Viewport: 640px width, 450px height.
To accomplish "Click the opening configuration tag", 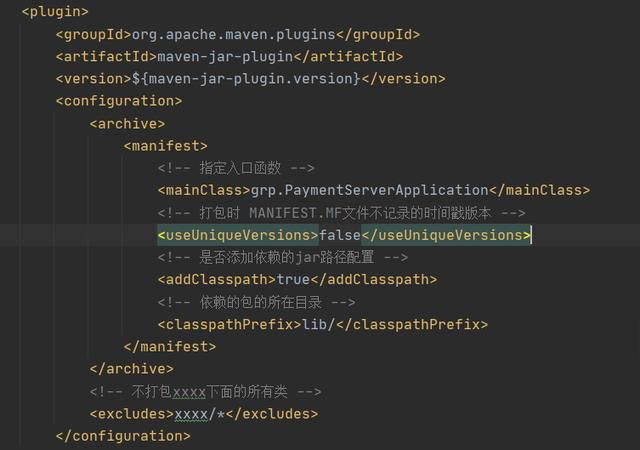I will coord(119,101).
